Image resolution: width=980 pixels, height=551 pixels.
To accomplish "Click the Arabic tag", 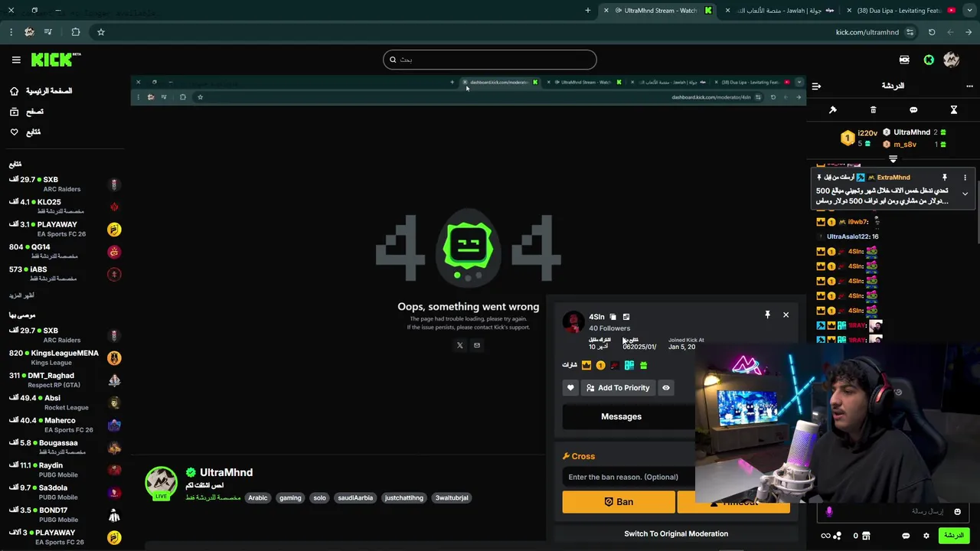I will click(258, 497).
